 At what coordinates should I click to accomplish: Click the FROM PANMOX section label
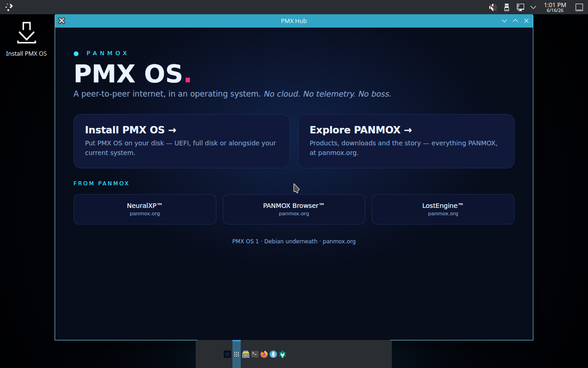[x=102, y=184]
